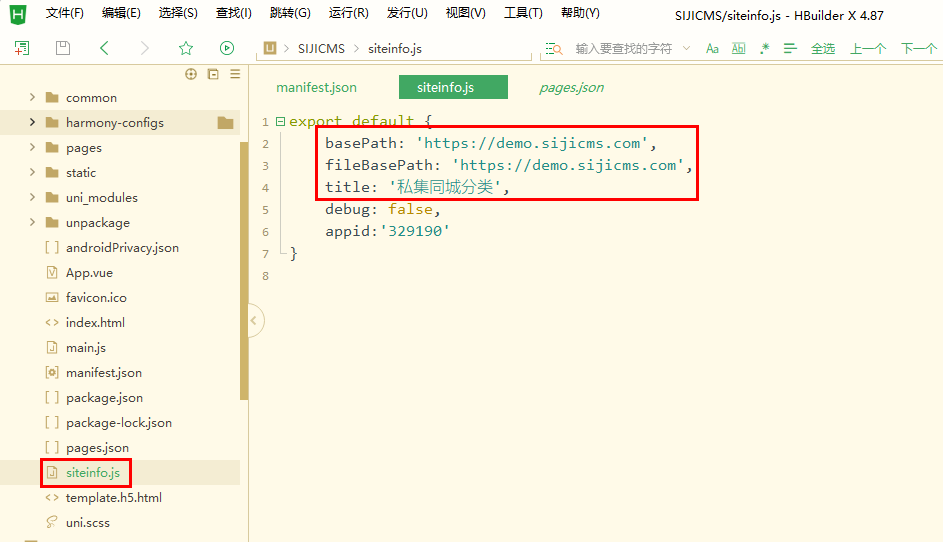Screen dimensions: 943x542
Task: Run the project with the play icon
Action: [227, 48]
